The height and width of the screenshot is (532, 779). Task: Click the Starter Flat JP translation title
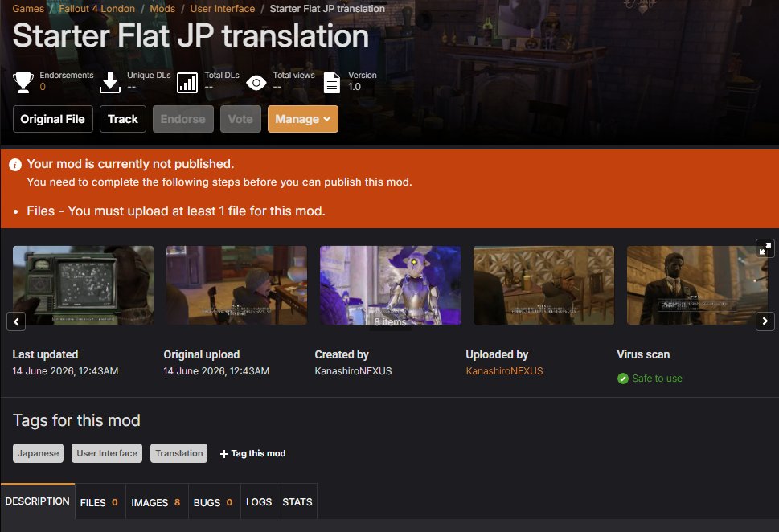pyautogui.click(x=191, y=36)
